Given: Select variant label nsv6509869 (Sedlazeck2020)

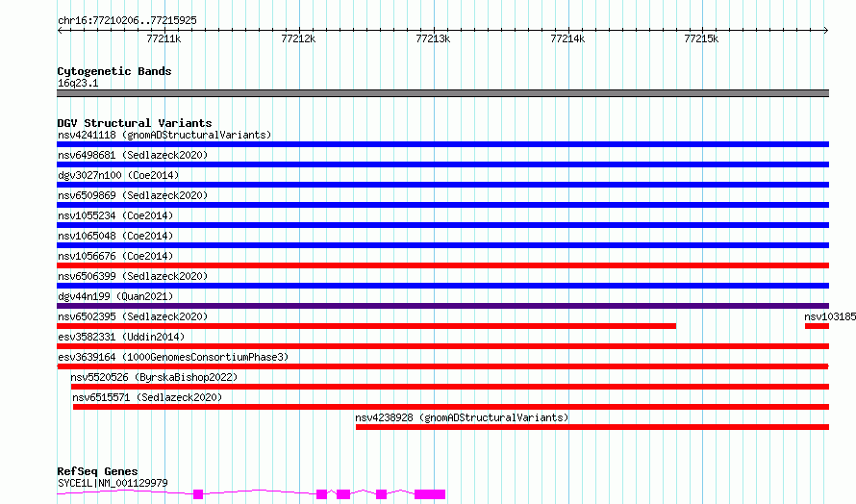Looking at the screenshot, I should tap(133, 195).
